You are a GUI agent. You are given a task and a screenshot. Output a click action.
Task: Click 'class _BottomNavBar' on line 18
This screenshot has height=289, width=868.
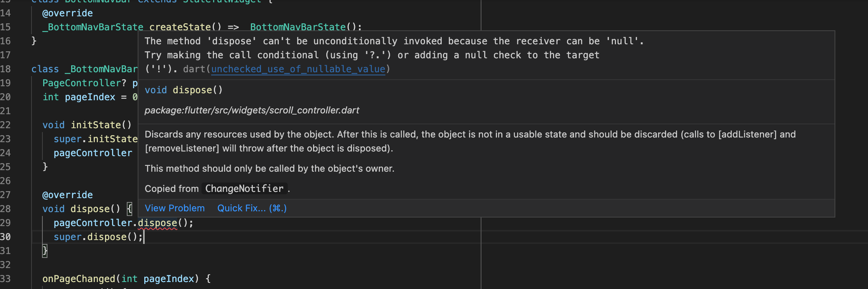point(84,69)
